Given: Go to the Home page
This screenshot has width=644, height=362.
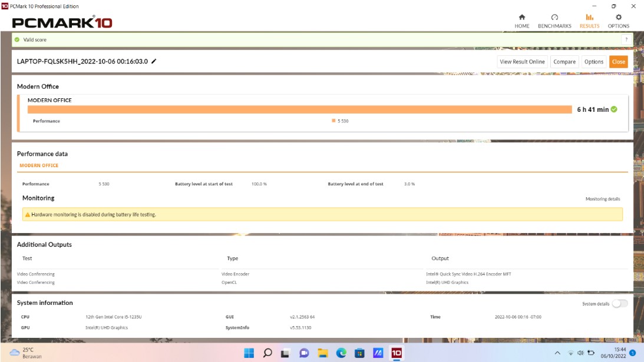Looking at the screenshot, I should pos(521,21).
